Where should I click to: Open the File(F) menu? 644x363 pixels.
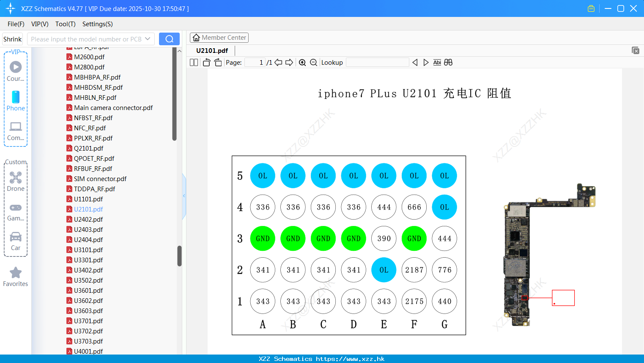(x=16, y=24)
